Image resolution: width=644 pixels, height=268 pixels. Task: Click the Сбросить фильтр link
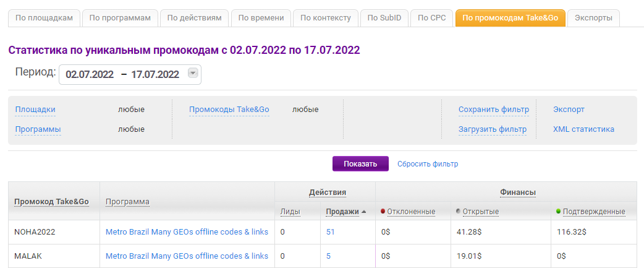click(428, 164)
